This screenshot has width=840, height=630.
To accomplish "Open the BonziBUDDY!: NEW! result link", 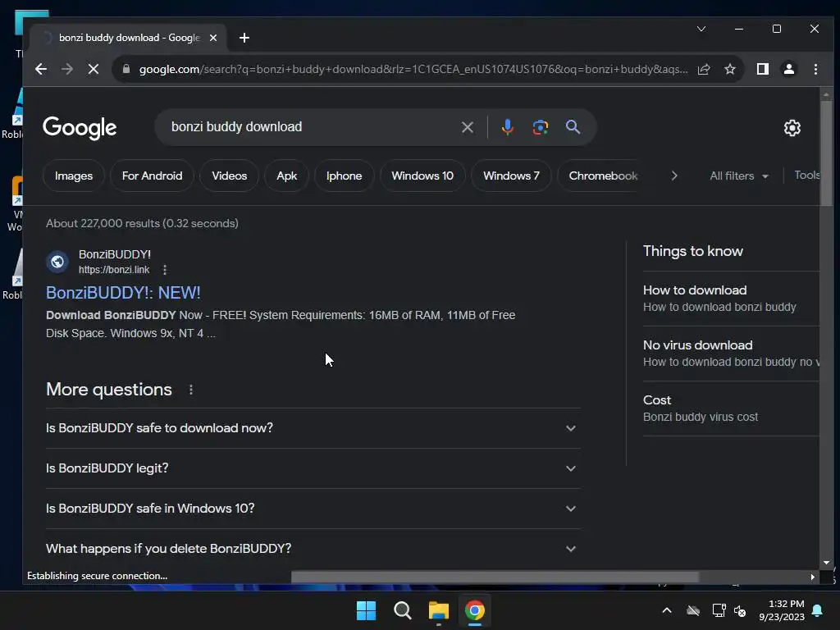I will [x=123, y=293].
